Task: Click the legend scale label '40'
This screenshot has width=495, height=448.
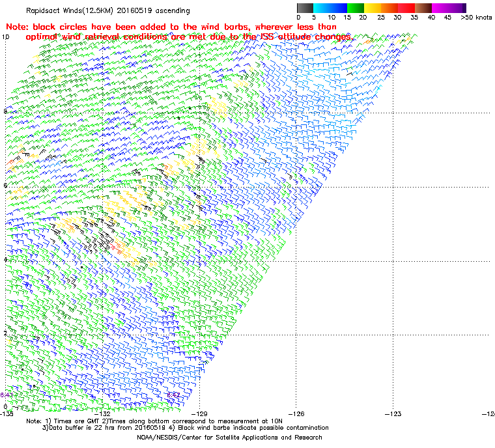Action: click(x=431, y=18)
